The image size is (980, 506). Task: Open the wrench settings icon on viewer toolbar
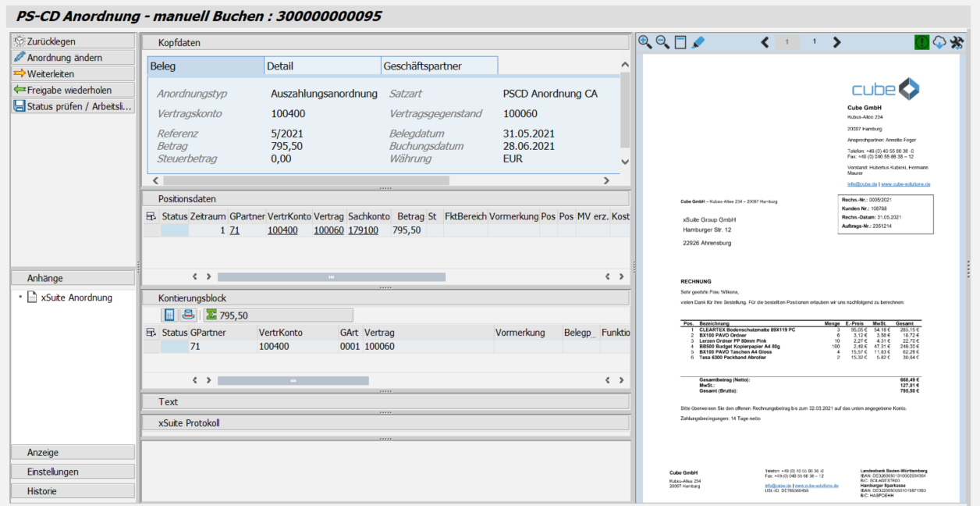click(958, 42)
